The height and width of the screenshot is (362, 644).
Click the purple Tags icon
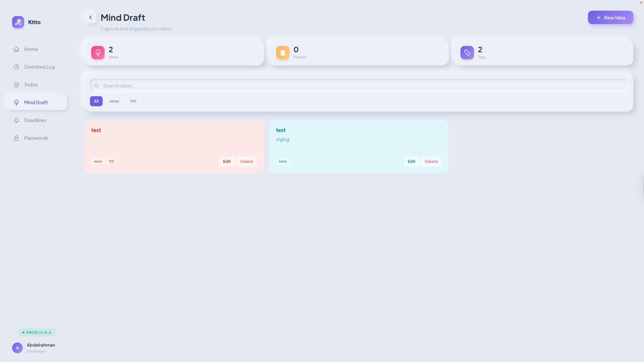467,53
